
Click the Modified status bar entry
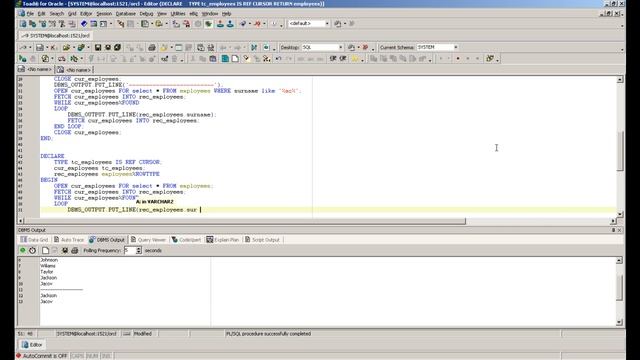143,333
